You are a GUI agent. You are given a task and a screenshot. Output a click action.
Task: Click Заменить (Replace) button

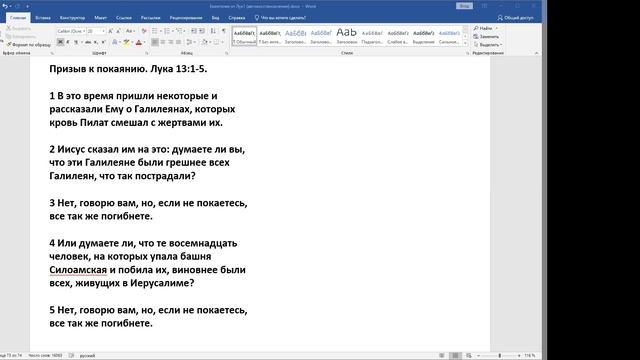[486, 37]
